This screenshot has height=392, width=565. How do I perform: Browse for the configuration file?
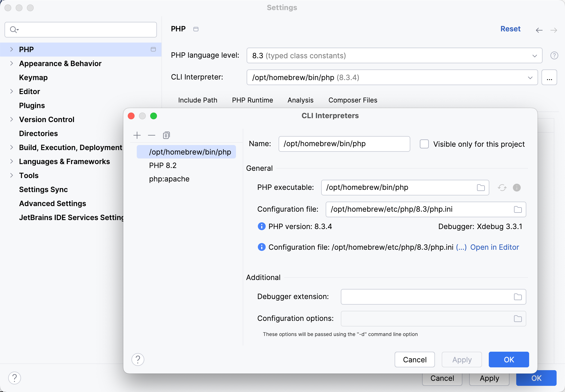518,209
